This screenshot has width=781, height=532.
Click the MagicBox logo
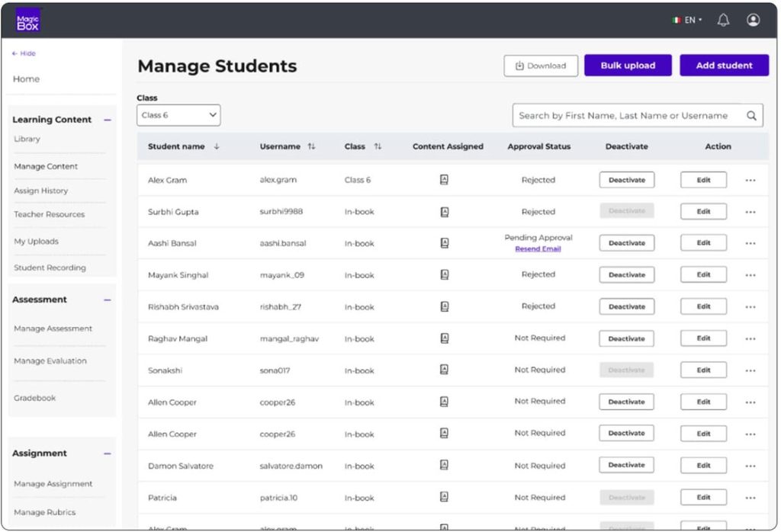tap(28, 21)
